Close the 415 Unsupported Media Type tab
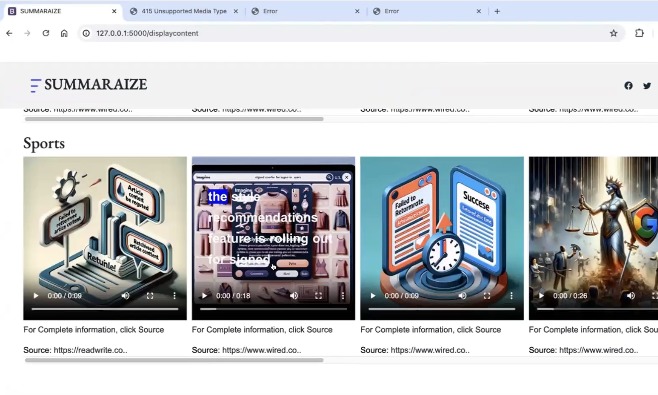The width and height of the screenshot is (658, 395). tap(236, 11)
